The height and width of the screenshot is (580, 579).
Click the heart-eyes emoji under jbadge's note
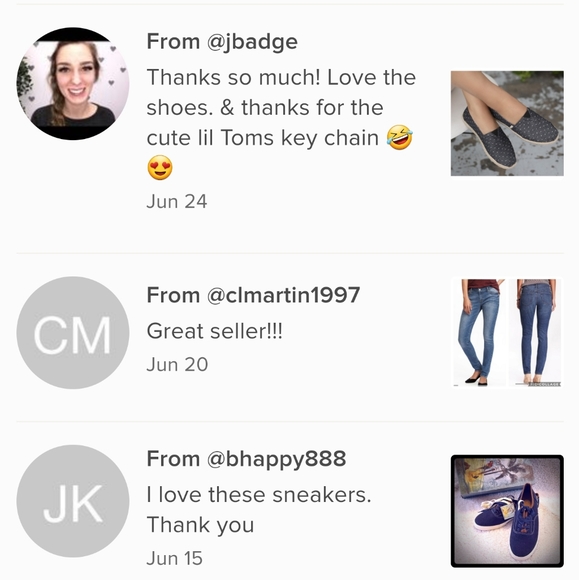point(160,168)
